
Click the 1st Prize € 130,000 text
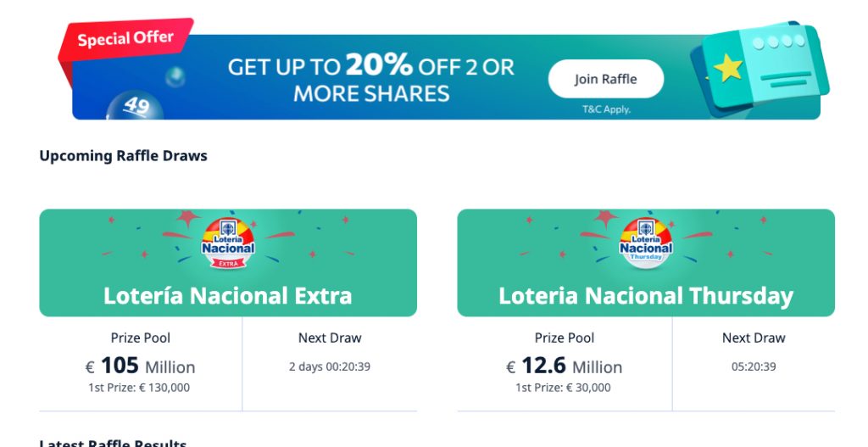pyautogui.click(x=139, y=388)
